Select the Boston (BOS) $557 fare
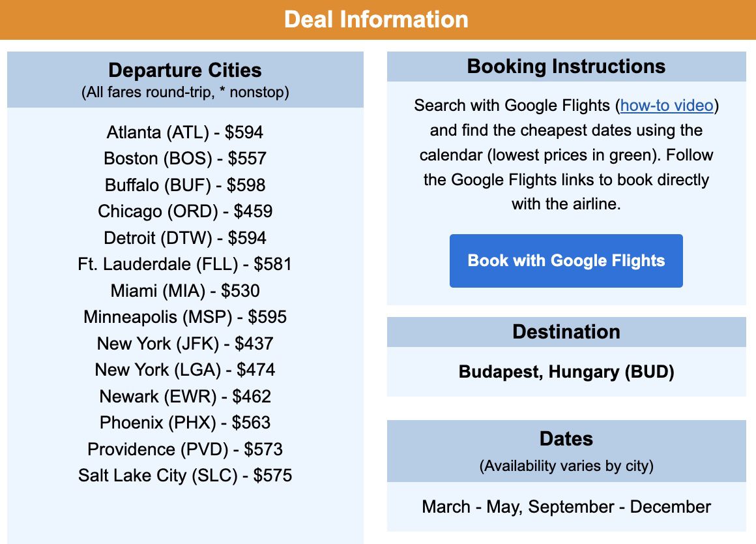Viewport: 756px width, 544px height. point(184,159)
